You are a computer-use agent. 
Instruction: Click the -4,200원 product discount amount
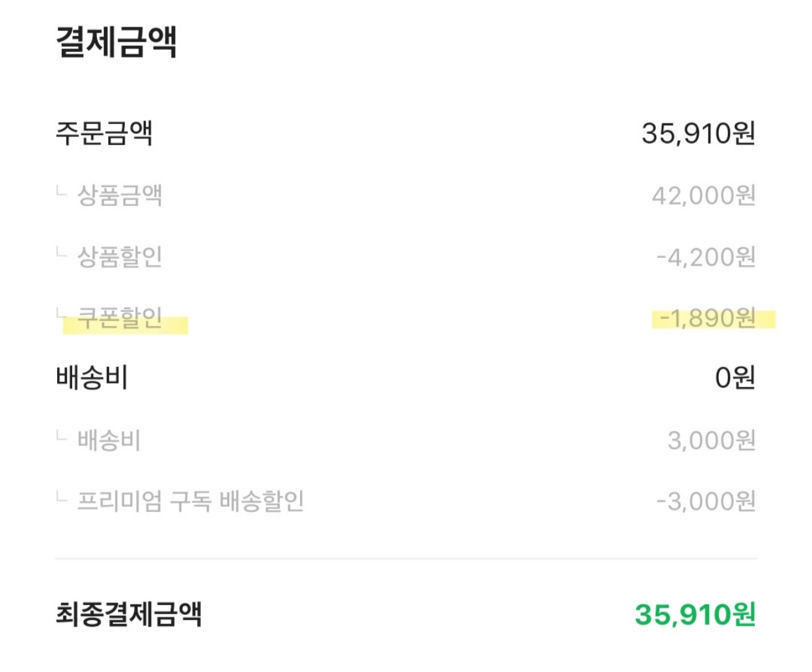[x=706, y=257]
